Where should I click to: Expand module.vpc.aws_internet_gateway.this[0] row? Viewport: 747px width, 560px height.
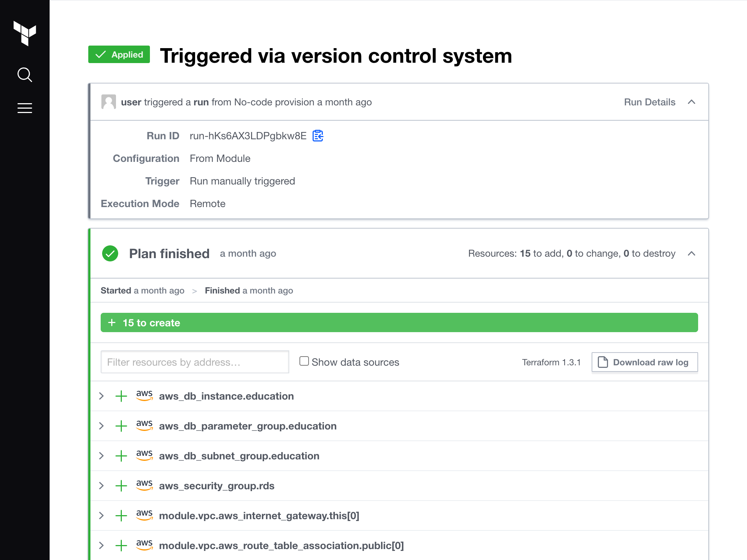point(101,516)
